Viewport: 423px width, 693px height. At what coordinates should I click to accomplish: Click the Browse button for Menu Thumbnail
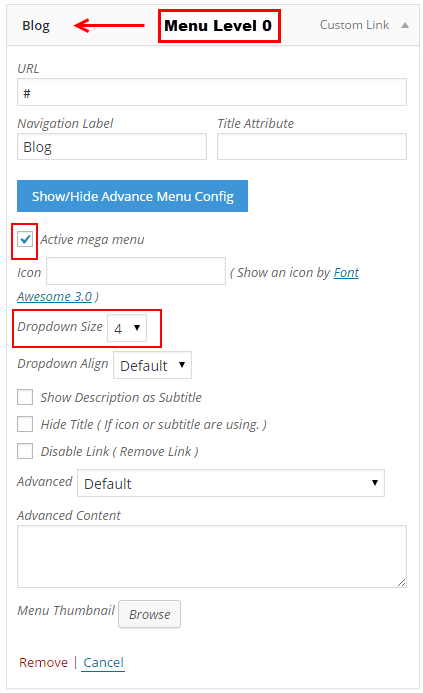pyautogui.click(x=149, y=614)
